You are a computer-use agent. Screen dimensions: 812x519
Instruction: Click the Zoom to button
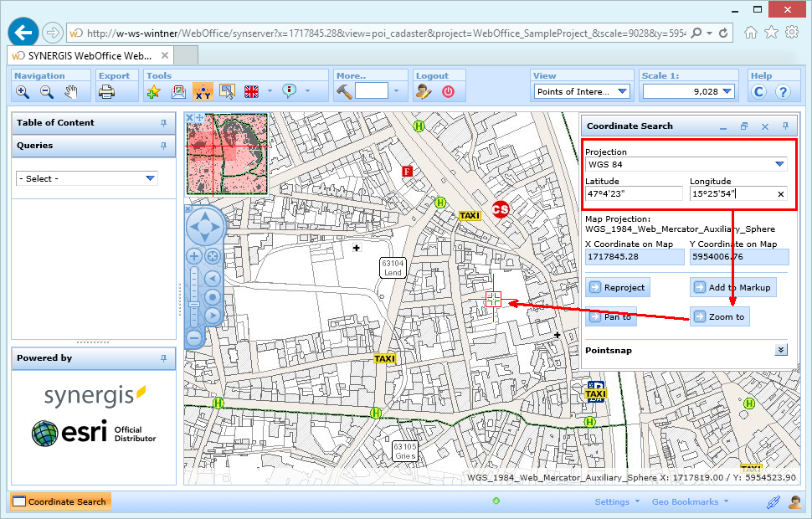tap(719, 316)
